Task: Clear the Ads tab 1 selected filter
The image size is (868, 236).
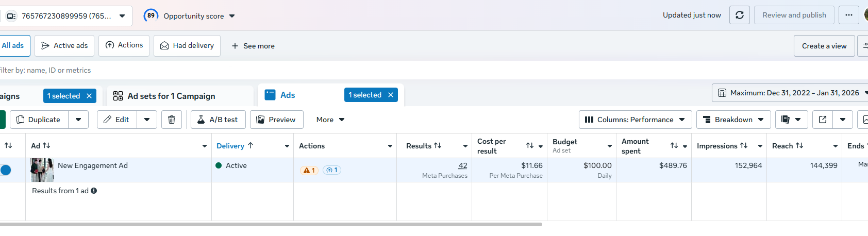Action: coord(391,95)
